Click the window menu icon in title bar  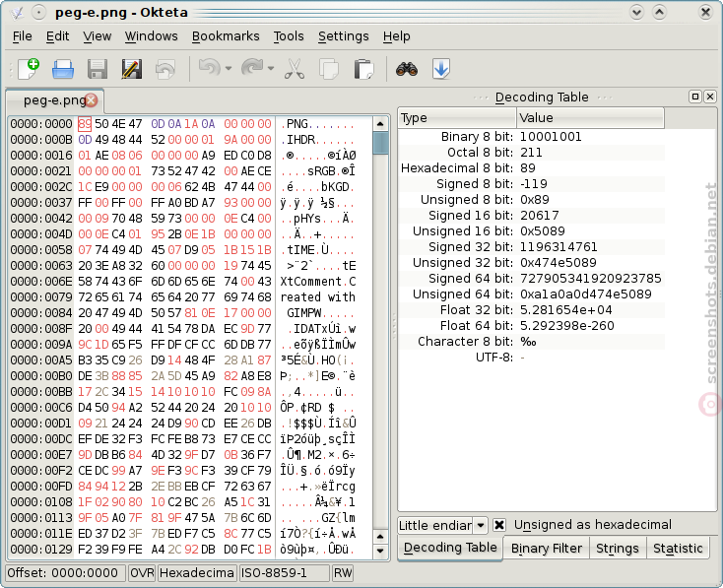coord(17,13)
